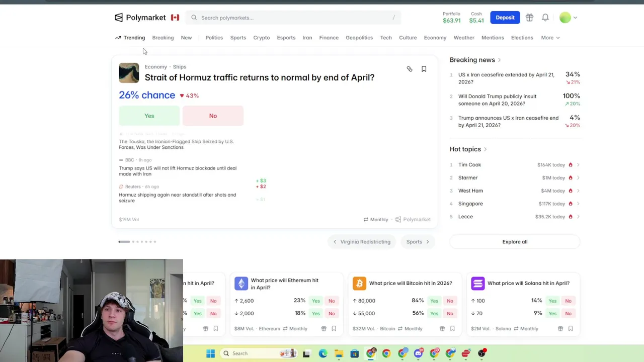Screen dimensions: 644x362
Task: Open the Politics category
Action: tap(214, 38)
